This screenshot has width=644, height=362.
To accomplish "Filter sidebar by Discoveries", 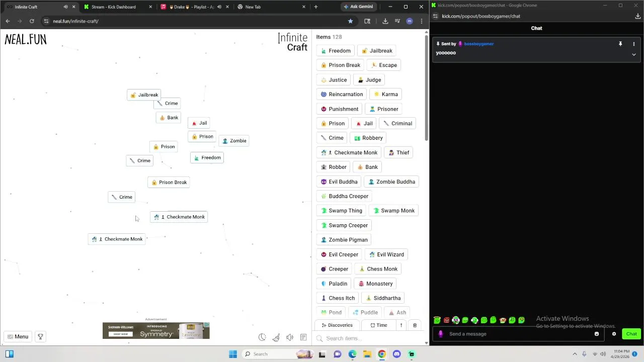I will coord(337,325).
